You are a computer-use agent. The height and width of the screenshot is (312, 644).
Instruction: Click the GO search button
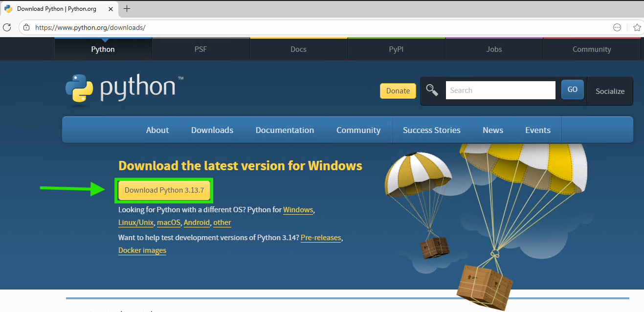pos(572,90)
